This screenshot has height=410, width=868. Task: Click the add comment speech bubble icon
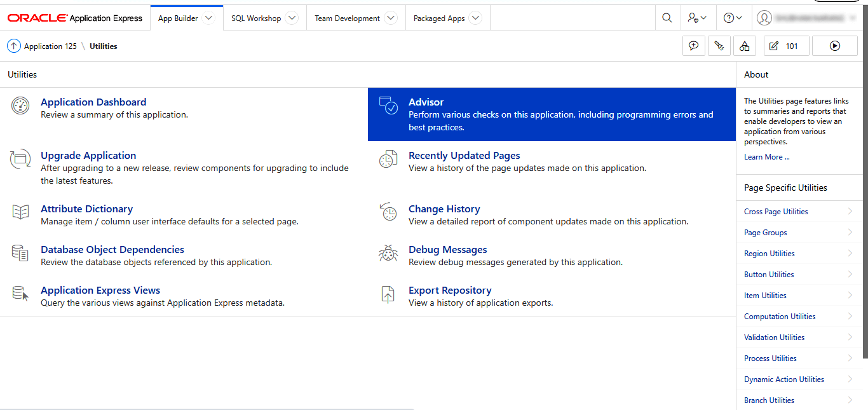(694, 46)
